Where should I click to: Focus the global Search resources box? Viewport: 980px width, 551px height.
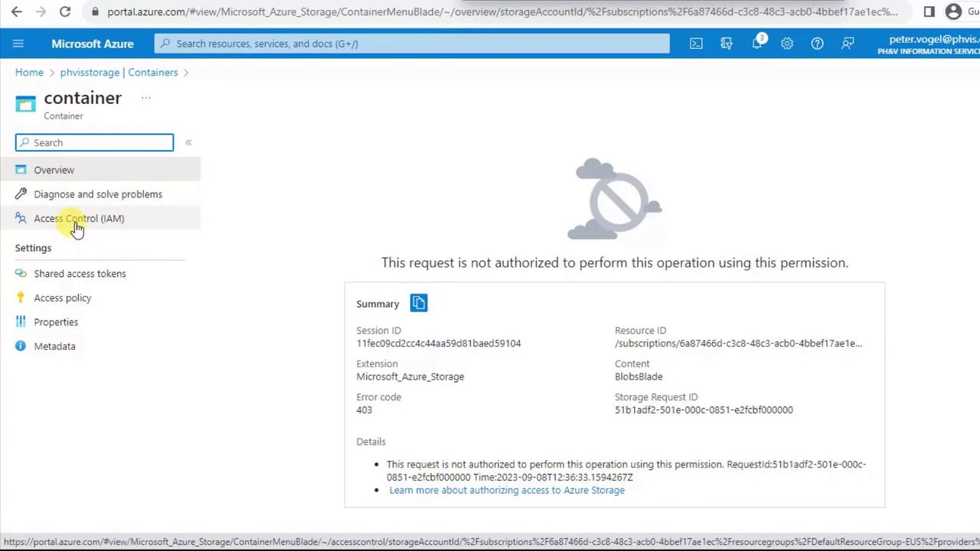(x=412, y=44)
